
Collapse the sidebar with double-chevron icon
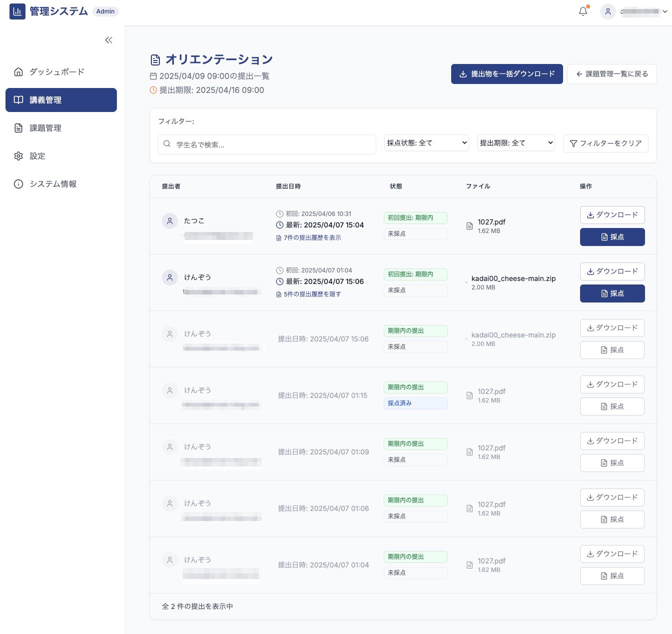[x=108, y=40]
